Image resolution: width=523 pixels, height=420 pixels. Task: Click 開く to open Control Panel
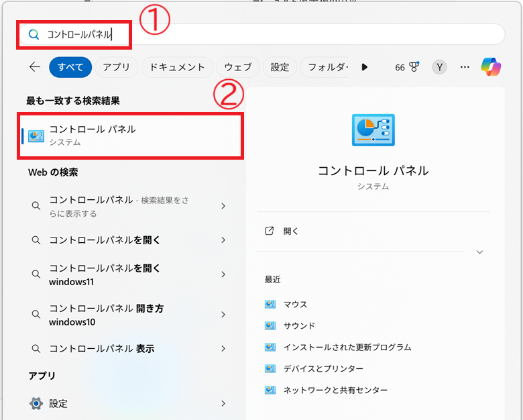tap(291, 231)
